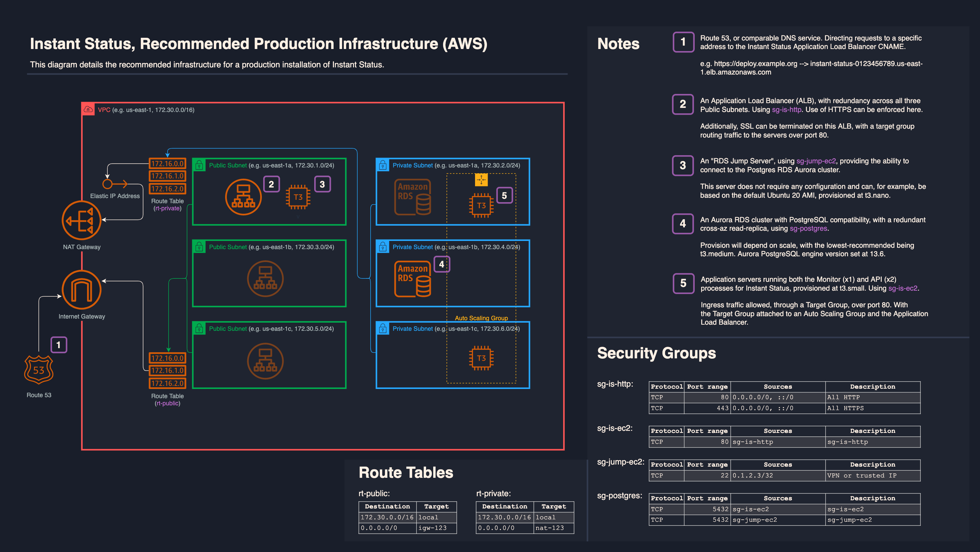This screenshot has width=980, height=552.
Task: Click the load balancer icon in us-east-1a
Action: pos(243,197)
